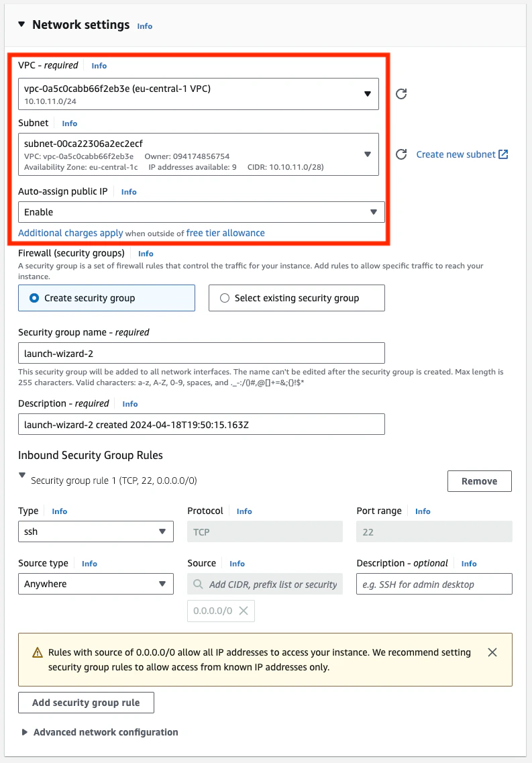Click the Add security group rule button
Viewport: 532px width, 763px height.
click(x=86, y=702)
